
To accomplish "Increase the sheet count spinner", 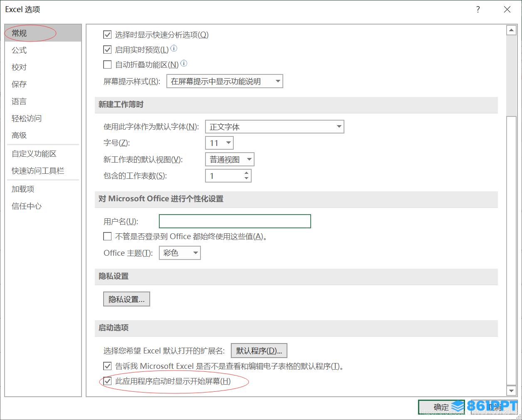I will [x=247, y=173].
